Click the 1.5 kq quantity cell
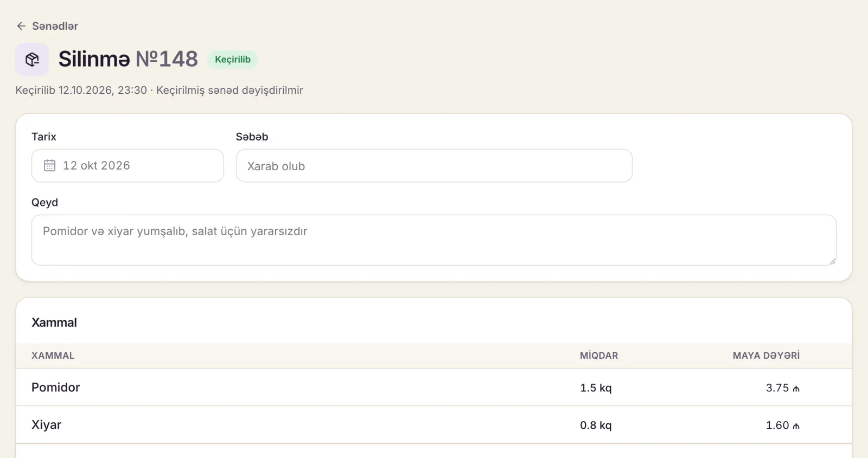868x458 pixels. pos(596,388)
